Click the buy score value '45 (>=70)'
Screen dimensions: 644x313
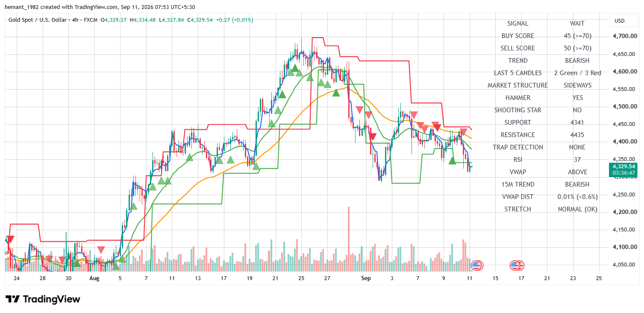577,36
